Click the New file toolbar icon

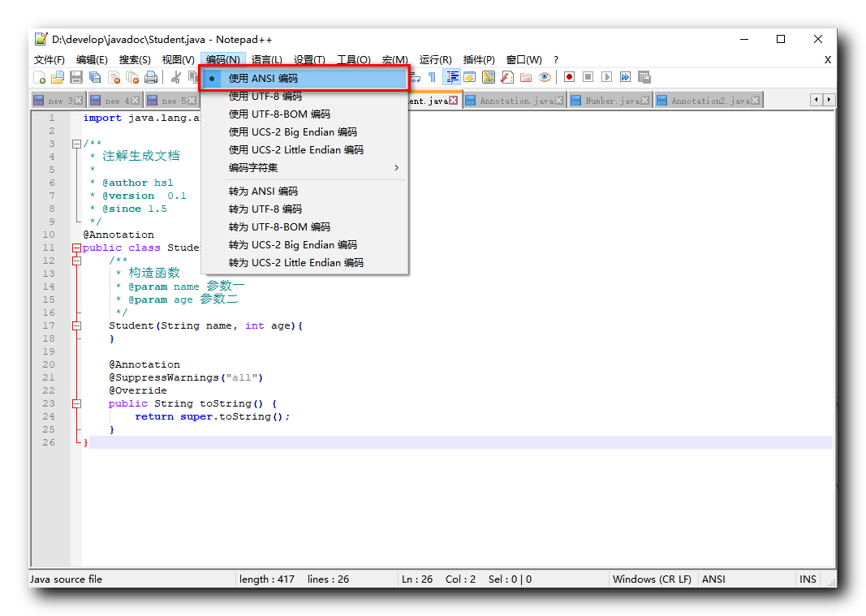coord(40,77)
